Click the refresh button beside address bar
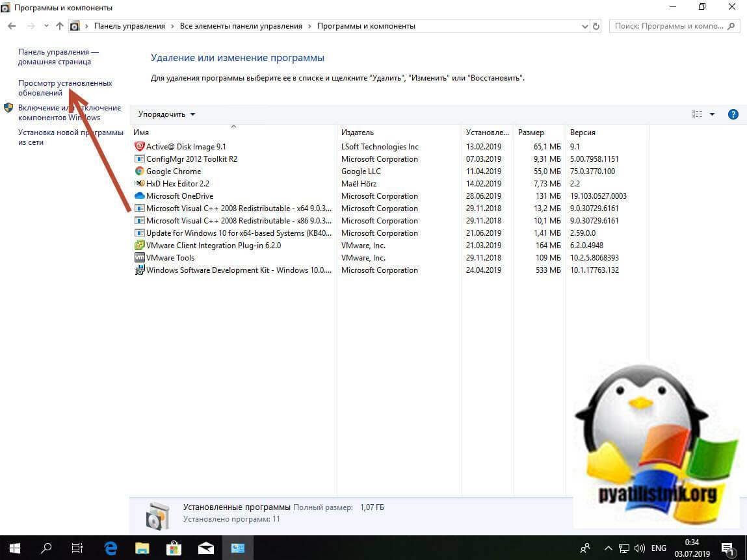The image size is (747, 560). [x=597, y=27]
